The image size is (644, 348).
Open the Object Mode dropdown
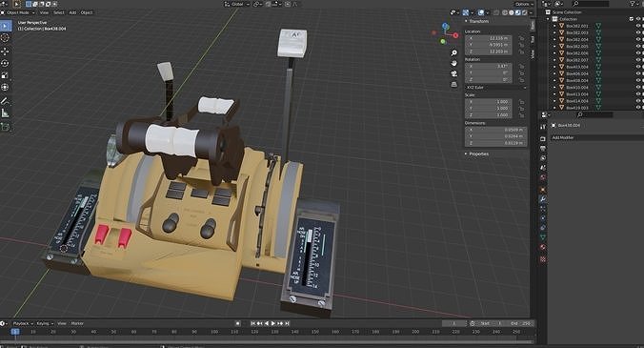click(x=18, y=12)
